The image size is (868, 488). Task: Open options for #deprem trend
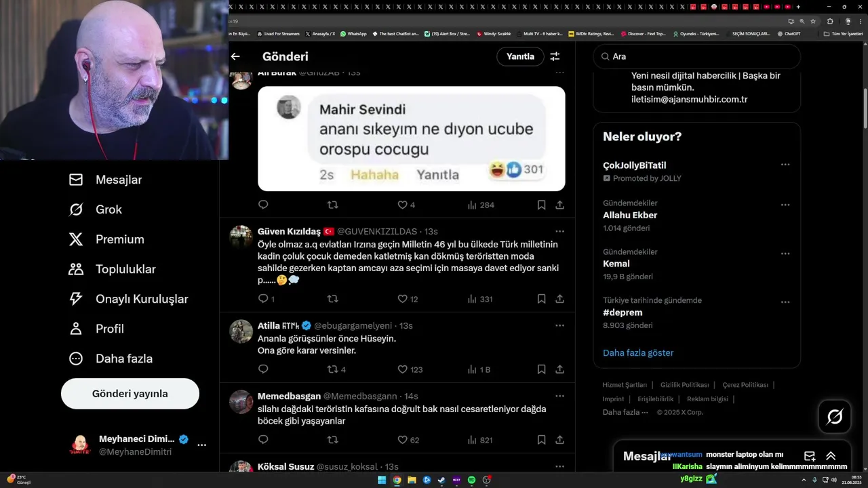(785, 302)
